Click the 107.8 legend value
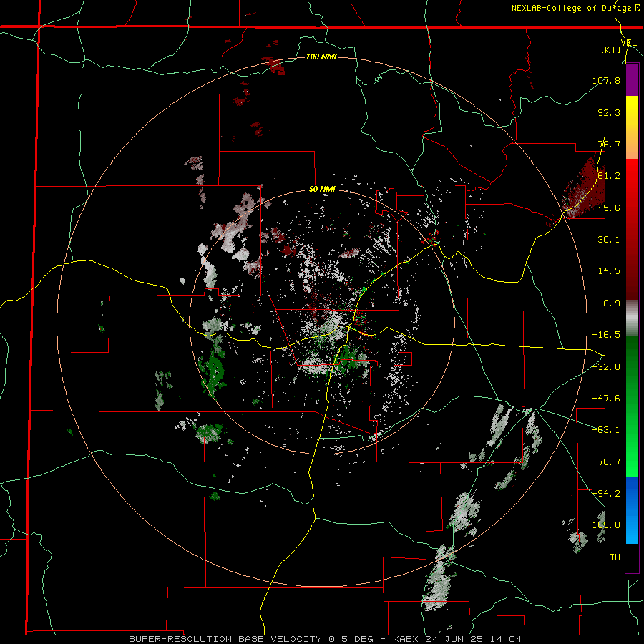The width and height of the screenshot is (644, 644). pyautogui.click(x=606, y=80)
